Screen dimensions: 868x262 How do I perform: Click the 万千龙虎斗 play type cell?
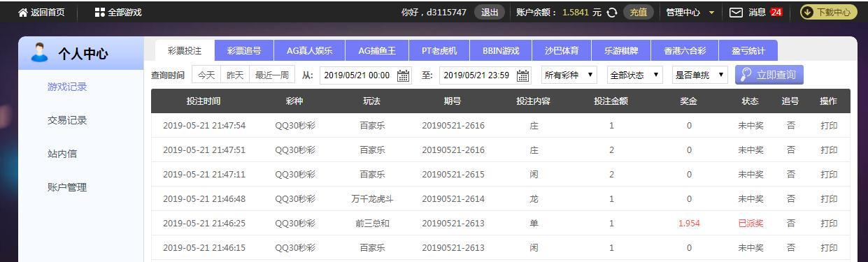tap(372, 198)
